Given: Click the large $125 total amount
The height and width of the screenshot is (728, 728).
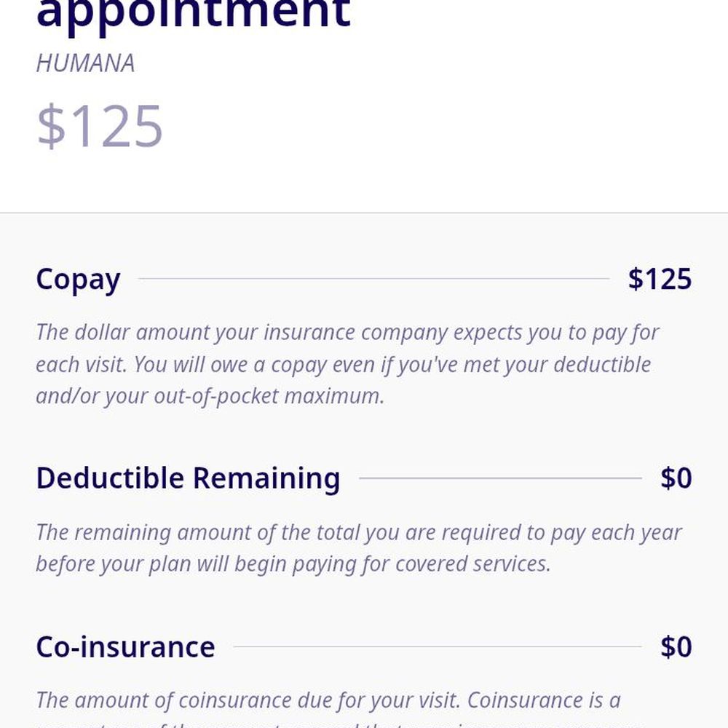Looking at the screenshot, I should [100, 126].
